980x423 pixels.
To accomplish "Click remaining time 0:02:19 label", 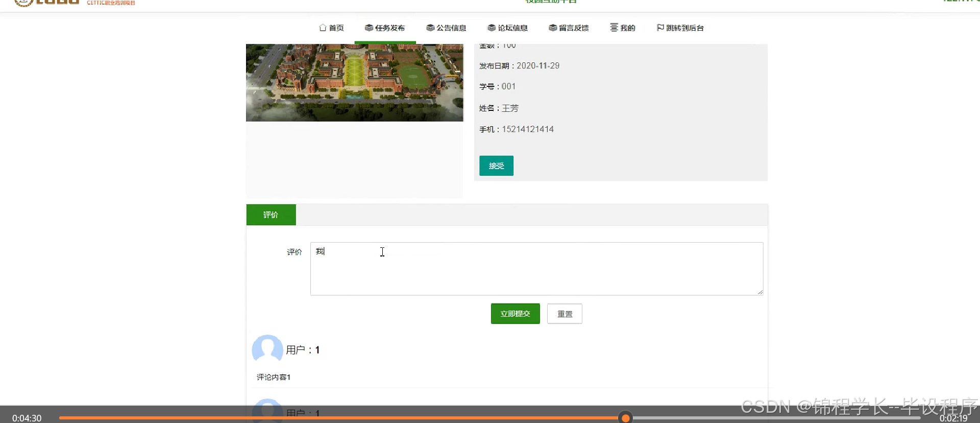I will (953, 418).
